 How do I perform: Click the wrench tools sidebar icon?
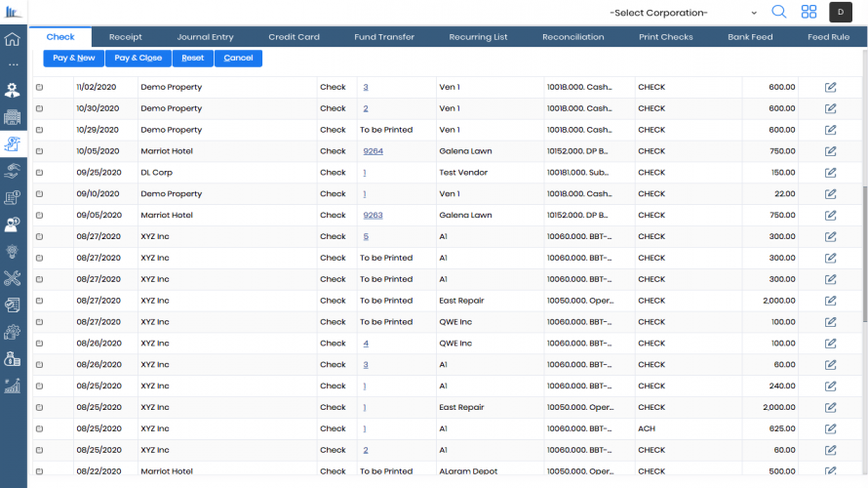pyautogui.click(x=13, y=278)
